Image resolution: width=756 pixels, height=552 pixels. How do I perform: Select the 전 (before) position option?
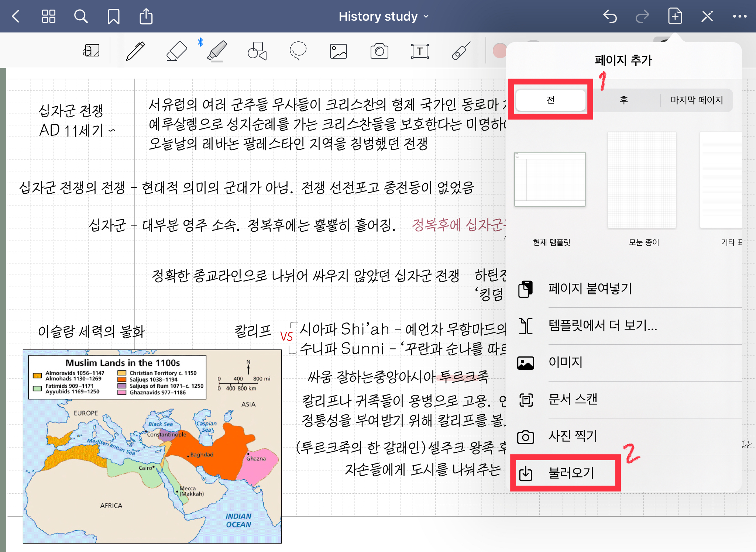coord(550,100)
